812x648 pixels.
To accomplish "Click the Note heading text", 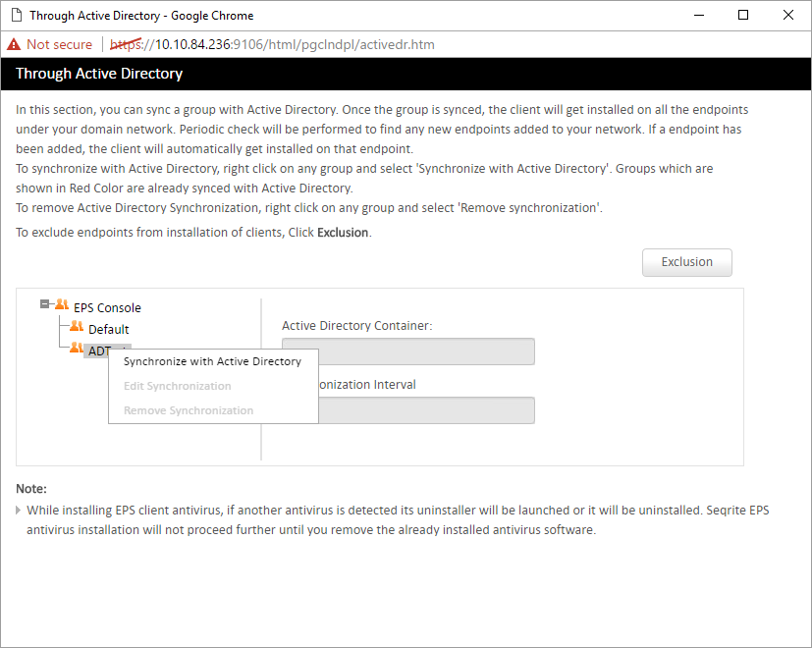I will [x=31, y=489].
